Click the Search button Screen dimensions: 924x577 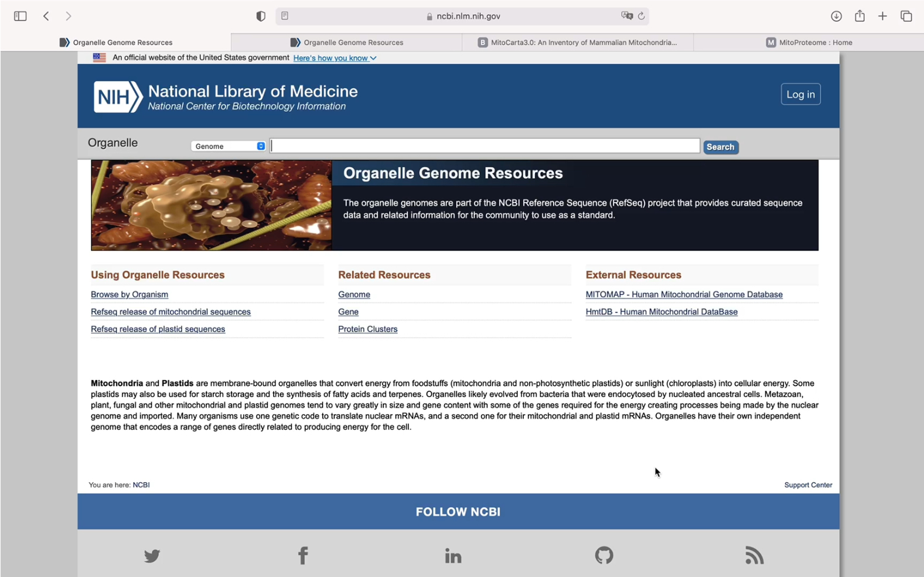point(721,147)
